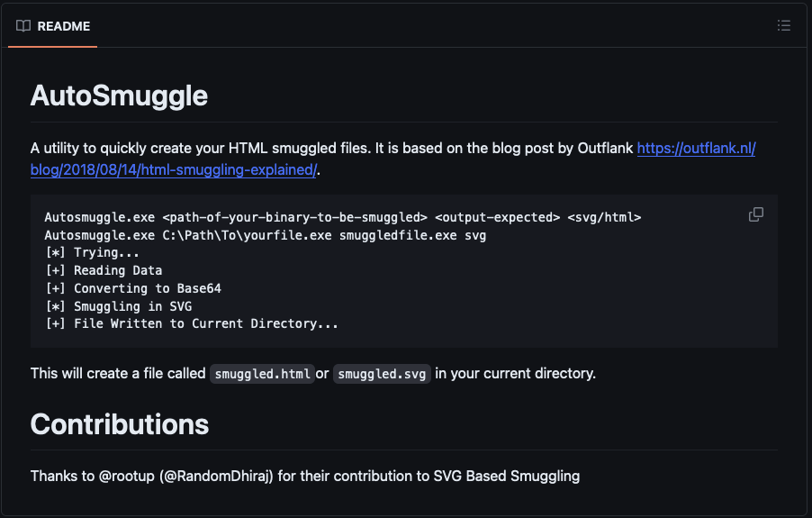Click the "This will create a file called" sentence
The height and width of the screenshot is (518, 812).
[118, 373]
